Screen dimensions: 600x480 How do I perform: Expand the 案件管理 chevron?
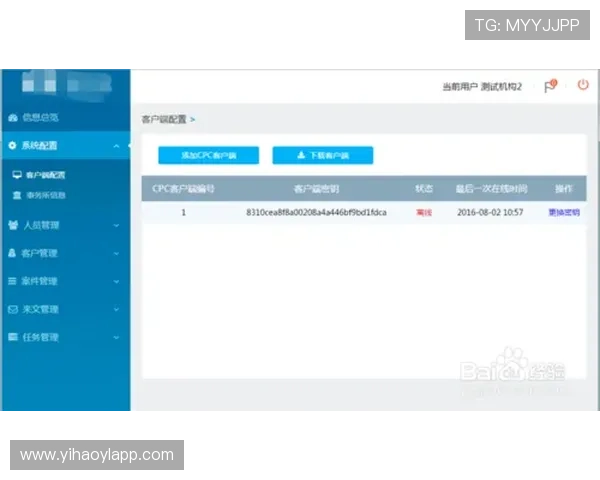tap(116, 282)
